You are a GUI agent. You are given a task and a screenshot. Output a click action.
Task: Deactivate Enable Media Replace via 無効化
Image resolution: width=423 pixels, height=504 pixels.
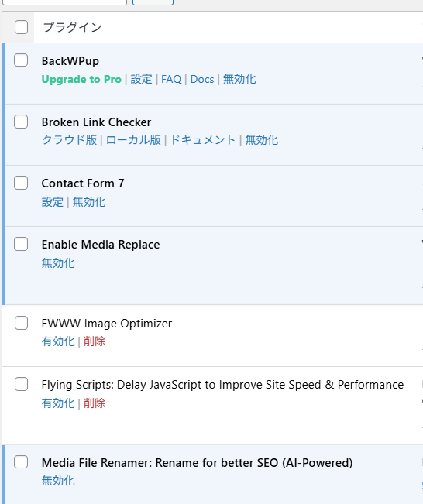click(58, 263)
